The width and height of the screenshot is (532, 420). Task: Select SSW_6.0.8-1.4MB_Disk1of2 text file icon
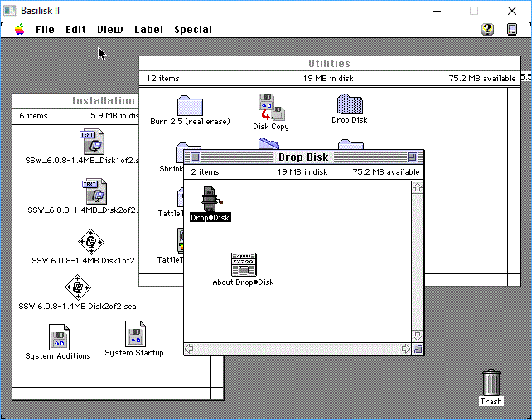(93, 142)
